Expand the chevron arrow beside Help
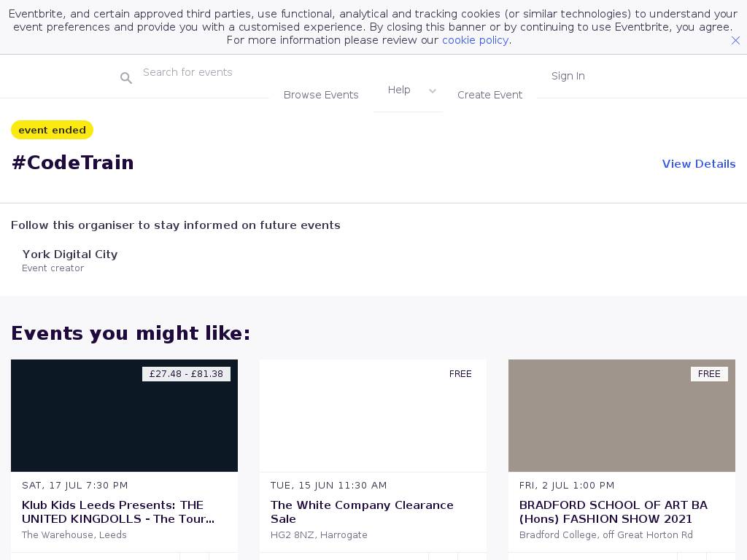Viewport: 747px width, 560px height. coord(433,91)
